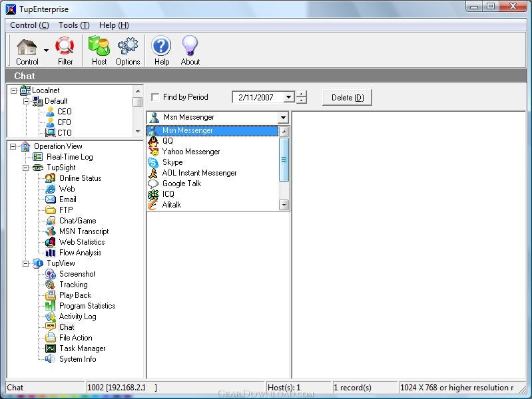This screenshot has width=532, height=399.
Task: Open Online Status view
Action: [x=80, y=178]
